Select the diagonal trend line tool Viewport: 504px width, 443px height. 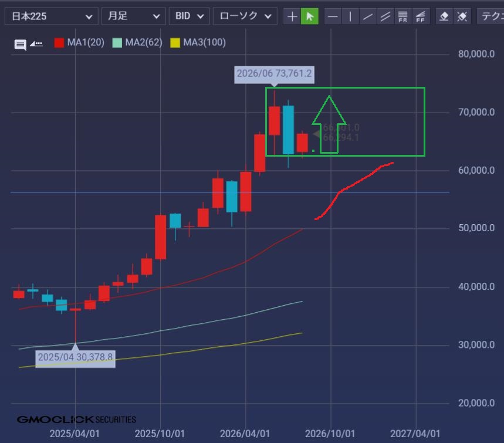pos(368,16)
